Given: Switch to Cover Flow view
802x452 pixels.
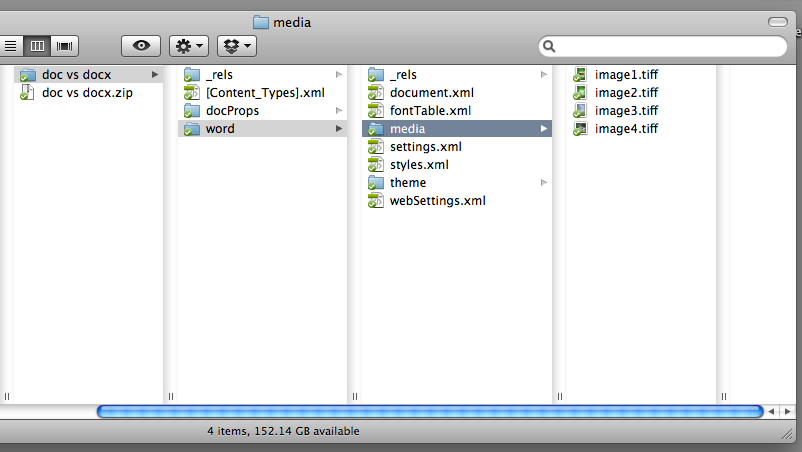Looking at the screenshot, I should 65,46.
